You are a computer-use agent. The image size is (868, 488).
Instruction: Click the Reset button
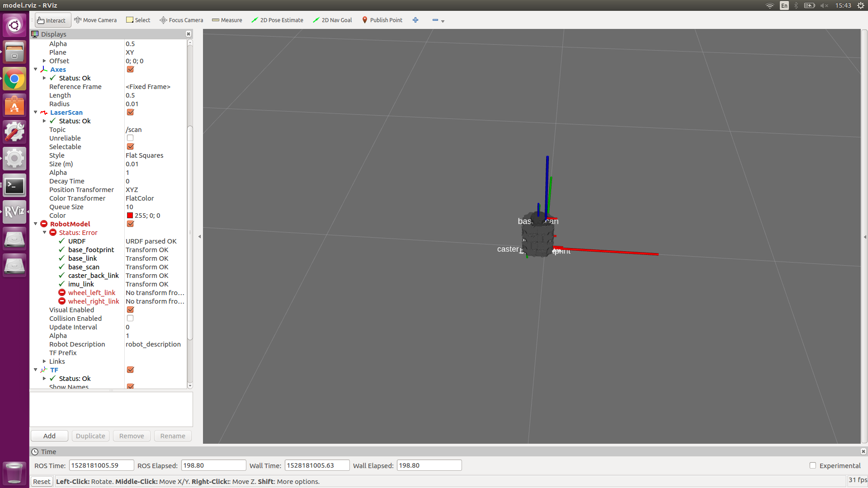point(42,482)
